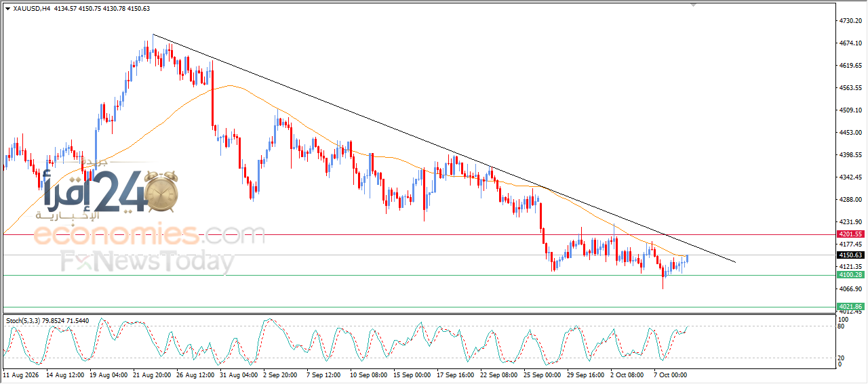The image size is (868, 384).
Task: Click 4674.10 on the price axis
Action: pyautogui.click(x=850, y=43)
